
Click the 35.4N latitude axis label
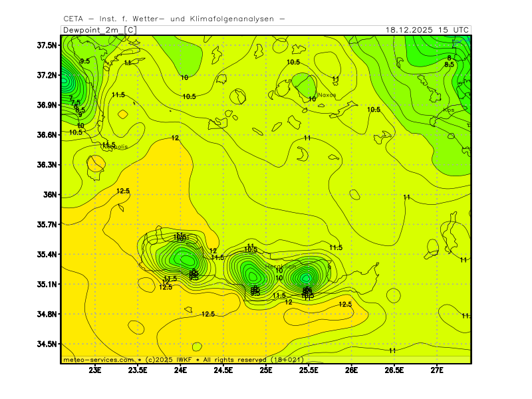click(x=47, y=255)
